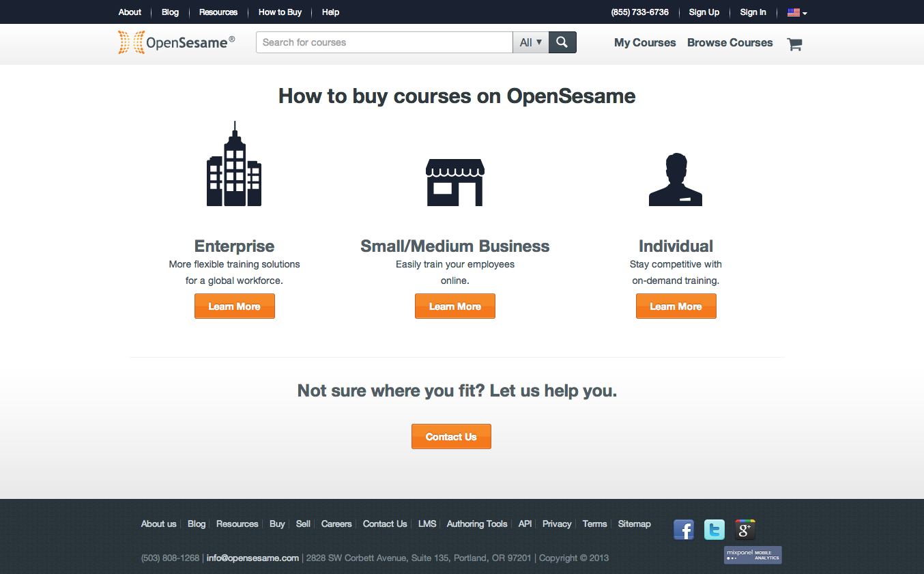Click the Small/Medium Business storefront icon
Viewport: 924px width, 574px height.
pyautogui.click(x=454, y=182)
